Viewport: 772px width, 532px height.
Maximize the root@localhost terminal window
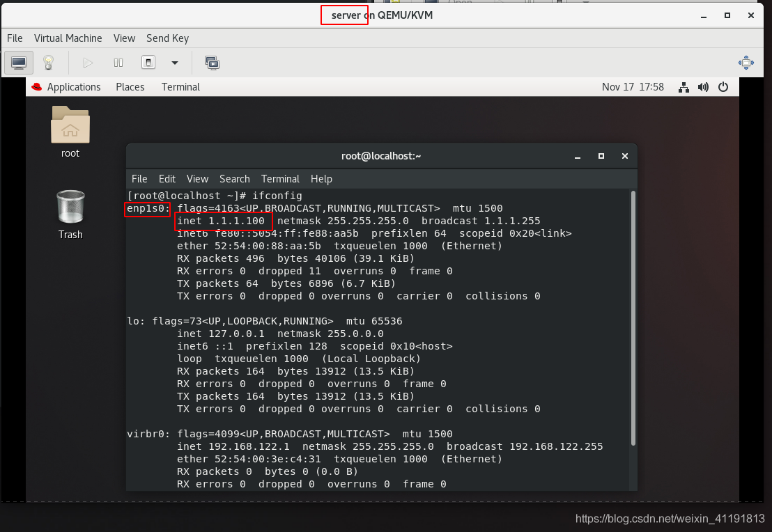[601, 156]
